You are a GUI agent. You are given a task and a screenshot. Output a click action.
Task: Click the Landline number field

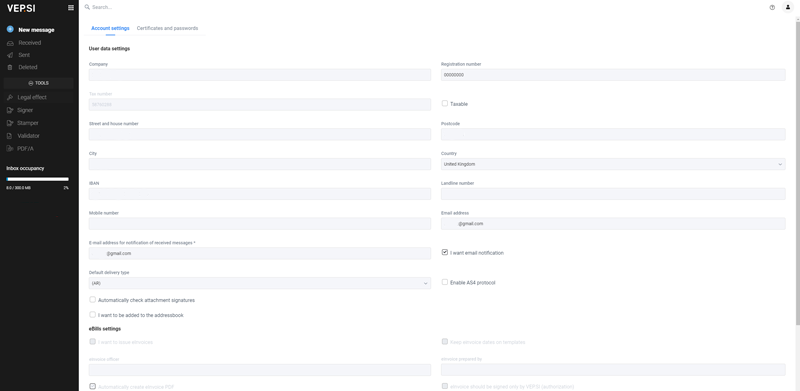[x=613, y=194]
